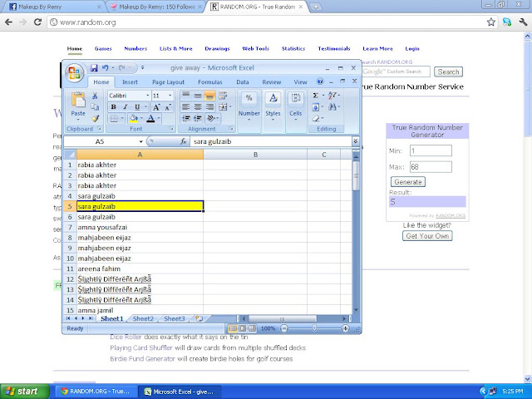Click the Decrease Indent icon
Image resolution: width=532 pixels, height=399 pixels.
(x=185, y=118)
